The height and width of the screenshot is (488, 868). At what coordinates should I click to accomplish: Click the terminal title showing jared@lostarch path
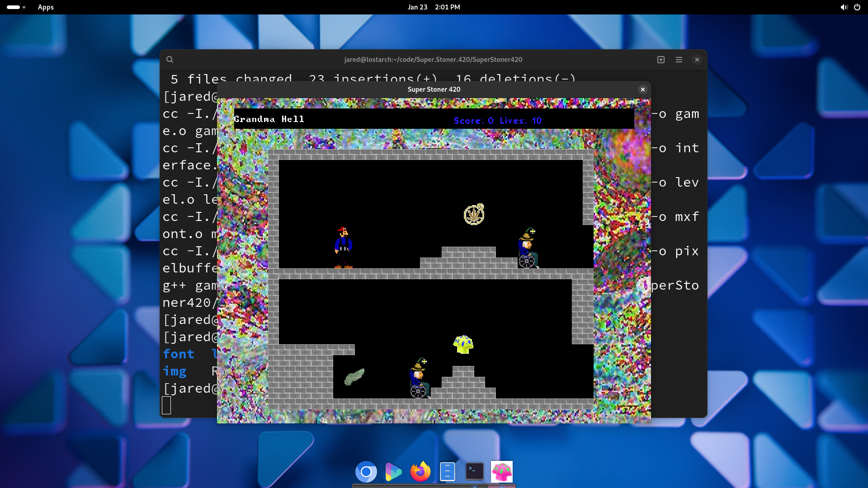pyautogui.click(x=433, y=60)
